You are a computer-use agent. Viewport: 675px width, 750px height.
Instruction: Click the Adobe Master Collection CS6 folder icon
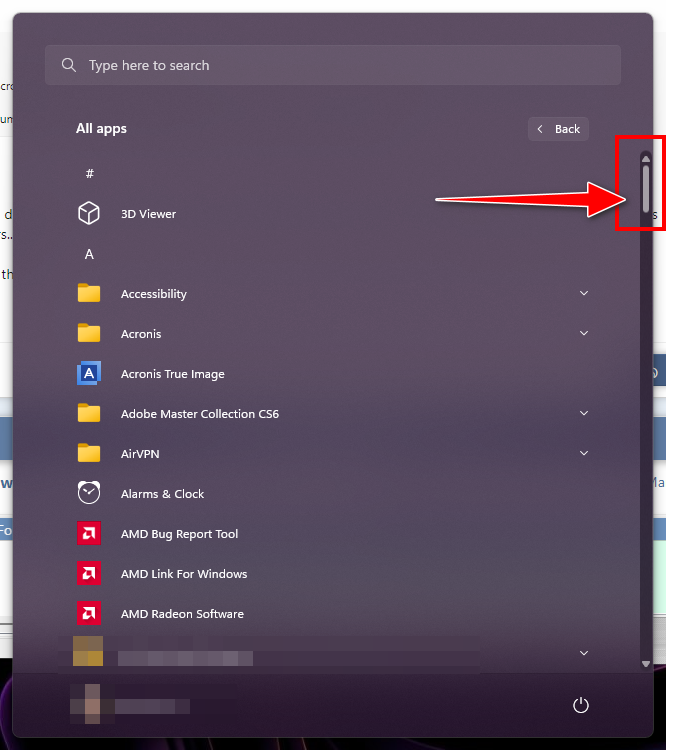point(89,413)
